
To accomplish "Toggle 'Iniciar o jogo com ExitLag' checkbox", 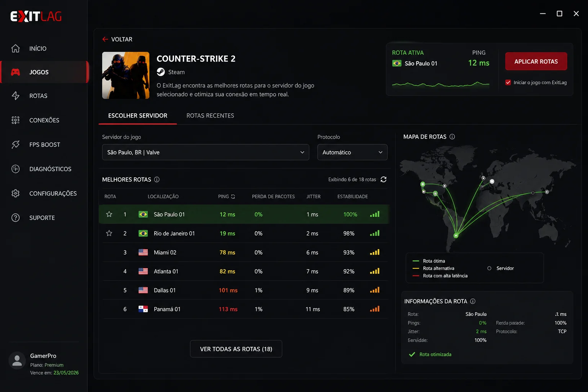I will point(508,82).
